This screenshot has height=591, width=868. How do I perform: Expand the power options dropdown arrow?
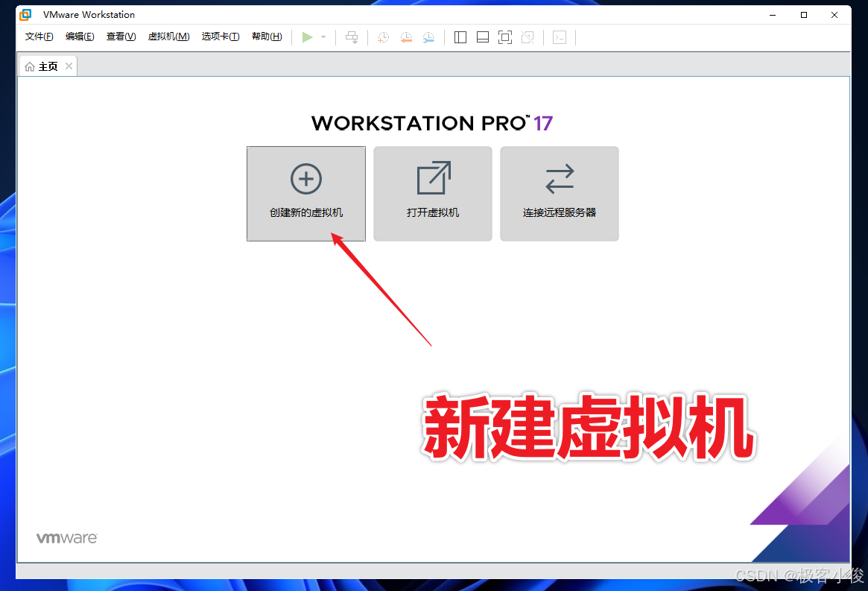point(323,37)
